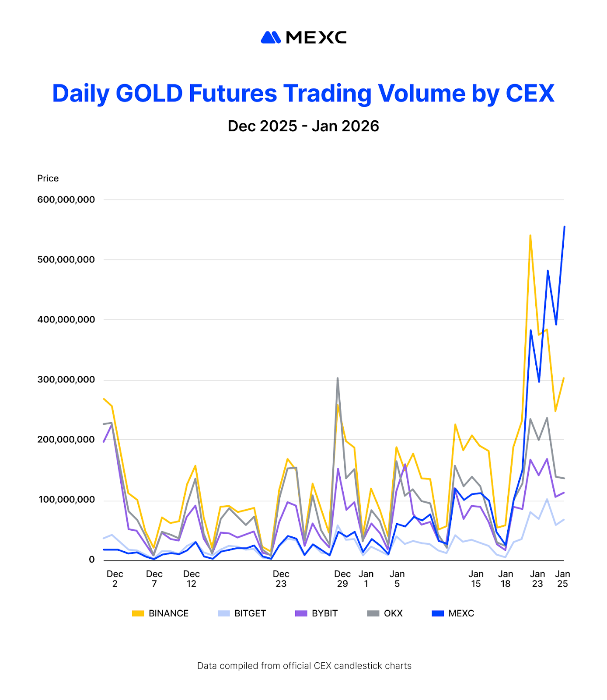Click the Dec 2 x-axis date marker
This screenshot has width=607, height=700.
click(x=115, y=578)
